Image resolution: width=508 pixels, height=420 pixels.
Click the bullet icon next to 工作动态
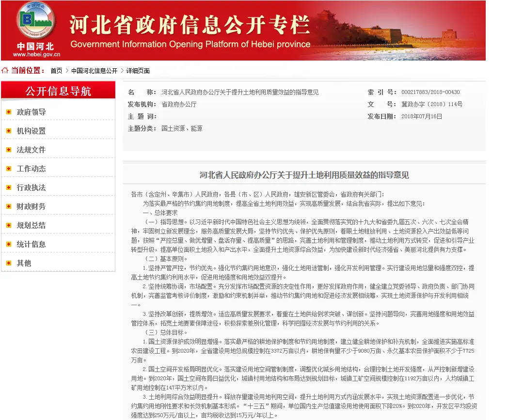coord(9,169)
